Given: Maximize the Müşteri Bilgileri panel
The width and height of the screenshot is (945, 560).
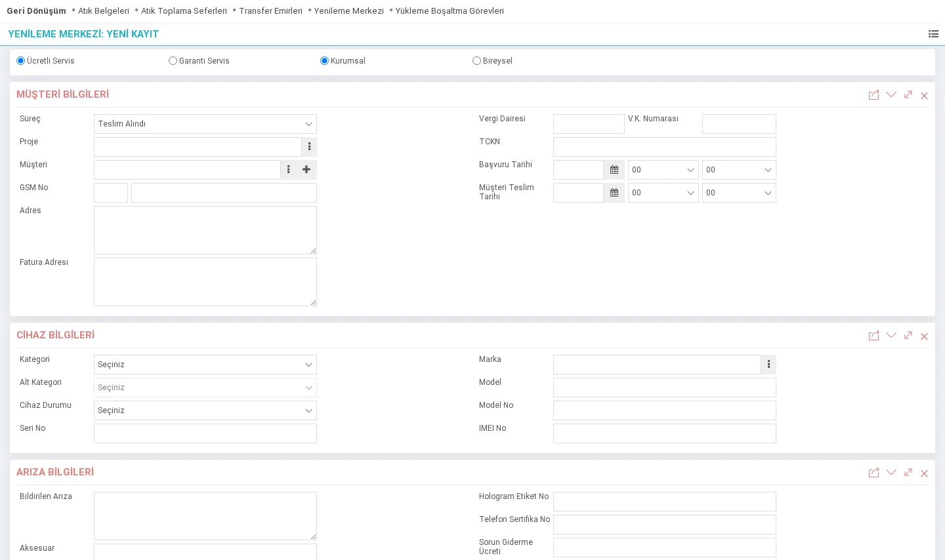Looking at the screenshot, I should pos(908,95).
